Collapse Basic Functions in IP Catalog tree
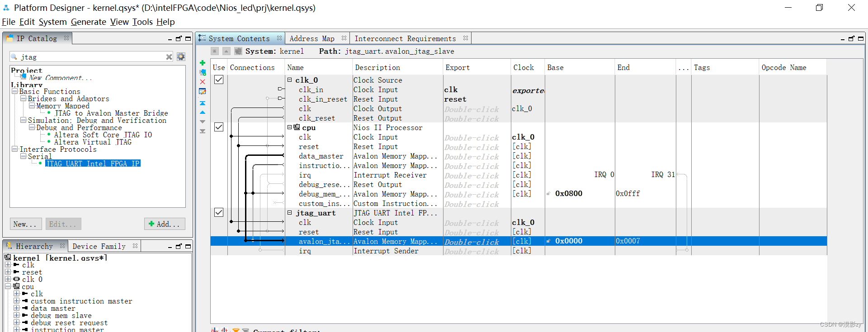 click(14, 91)
